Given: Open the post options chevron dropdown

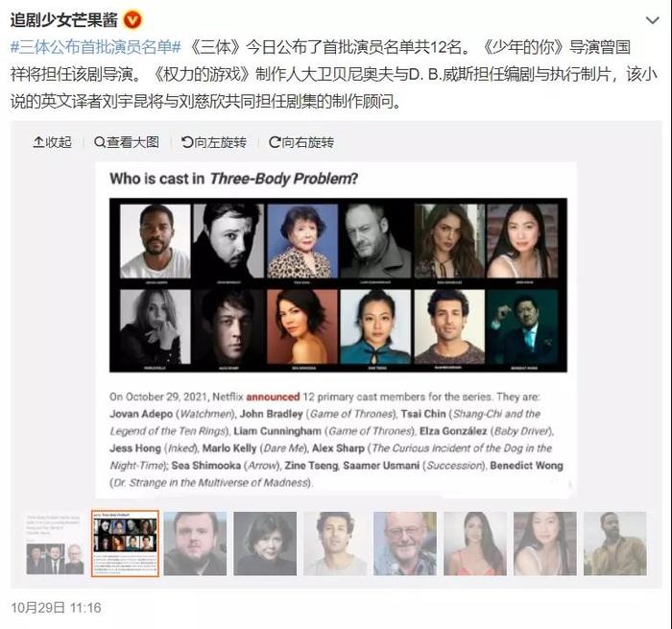Looking at the screenshot, I should [x=652, y=20].
